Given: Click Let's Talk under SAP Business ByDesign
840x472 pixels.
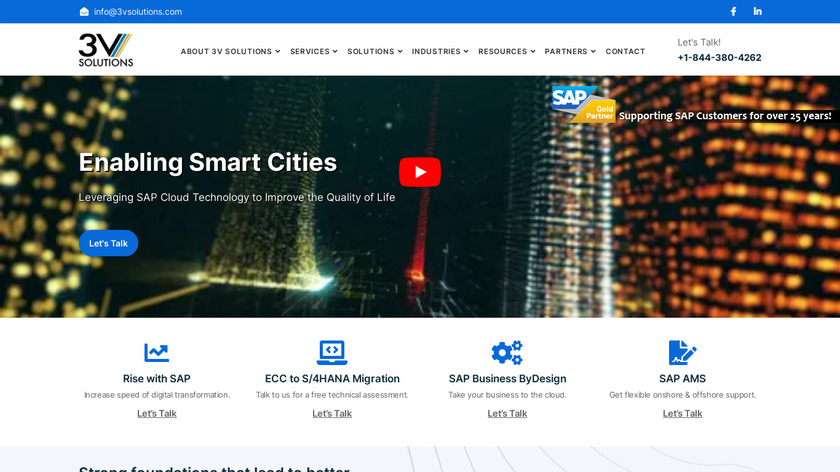Looking at the screenshot, I should click(507, 414).
